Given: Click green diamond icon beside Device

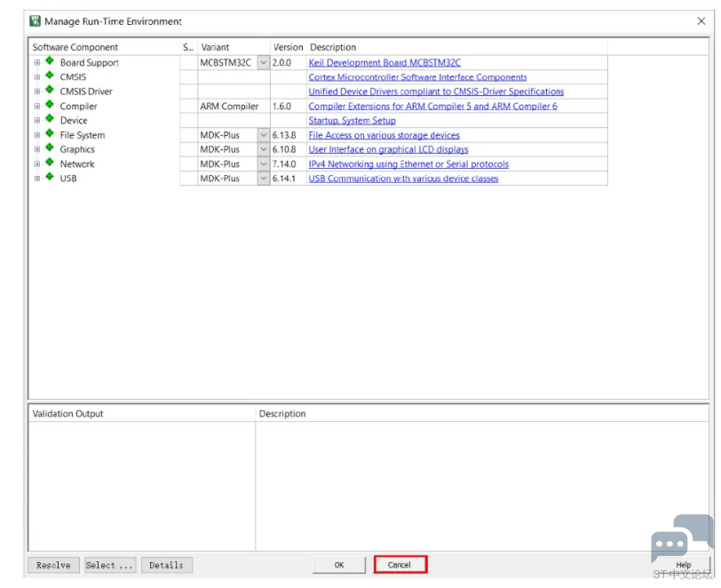Looking at the screenshot, I should (50, 119).
